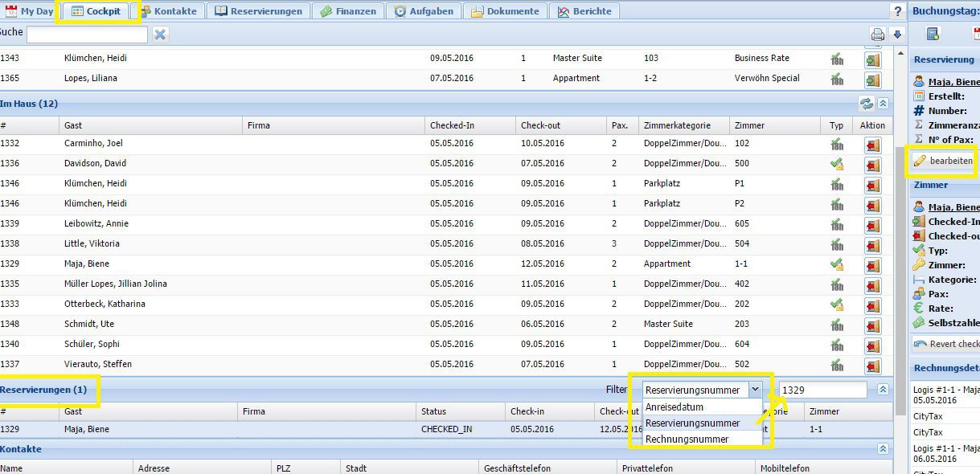Click the bearbeiten button
Screen dimensions: 980x474
(943, 161)
